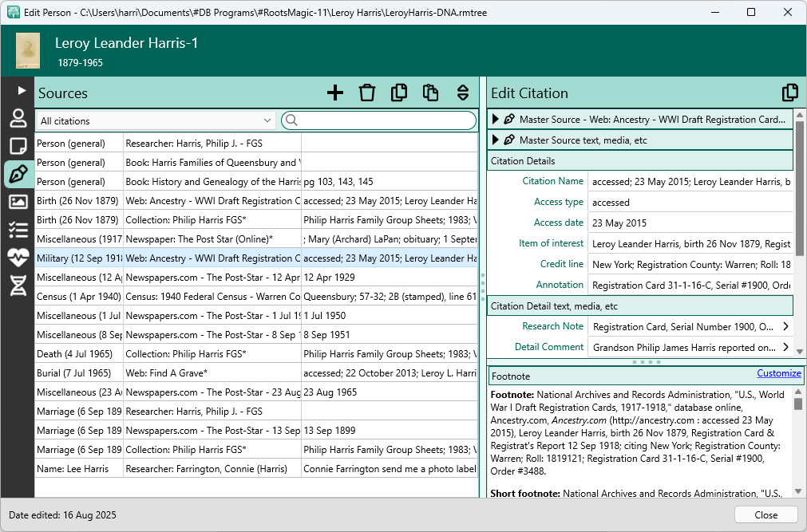
Task: Select the 'Name: Lee Harris' citation row
Action: click(256, 469)
